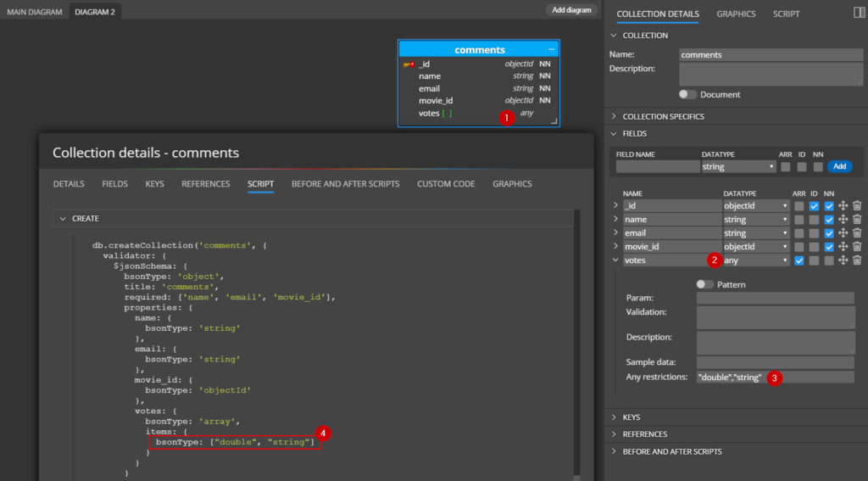The image size is (868, 481).
Task: Uncheck the NN checkbox for email
Action: (829, 233)
